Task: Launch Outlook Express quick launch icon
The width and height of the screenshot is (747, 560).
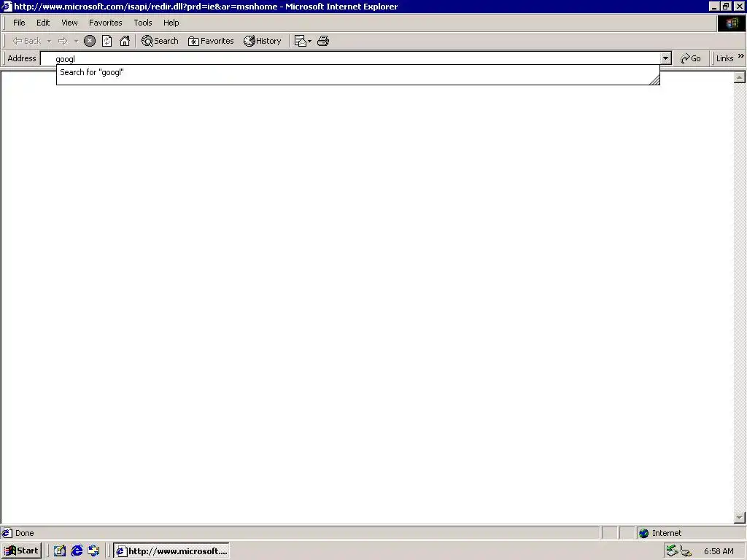Action: (94, 551)
